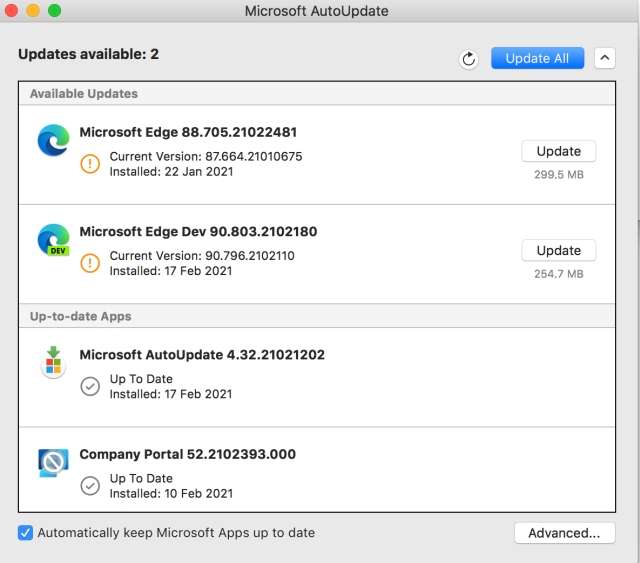
Task: Select the Company Portal 52.2102393.000 row title
Action: pos(188,454)
